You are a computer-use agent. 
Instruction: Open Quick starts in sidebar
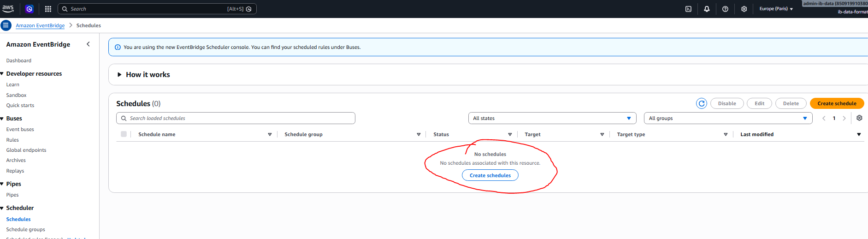(x=20, y=105)
